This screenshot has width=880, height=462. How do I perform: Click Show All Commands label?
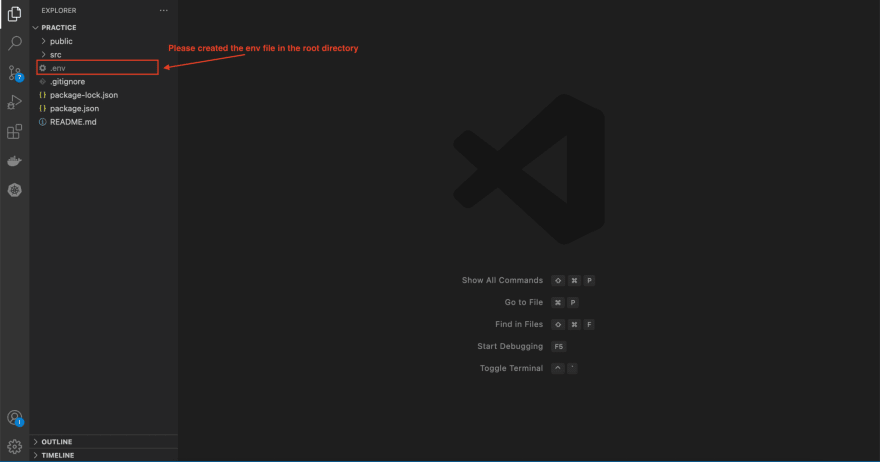[x=502, y=280]
